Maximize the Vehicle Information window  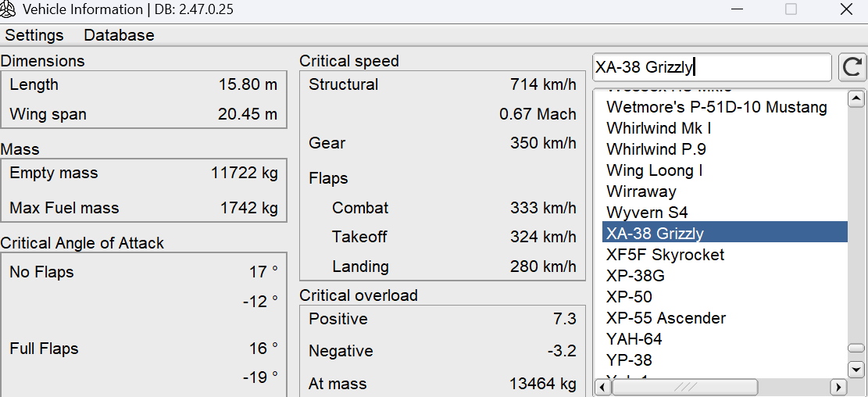(791, 9)
